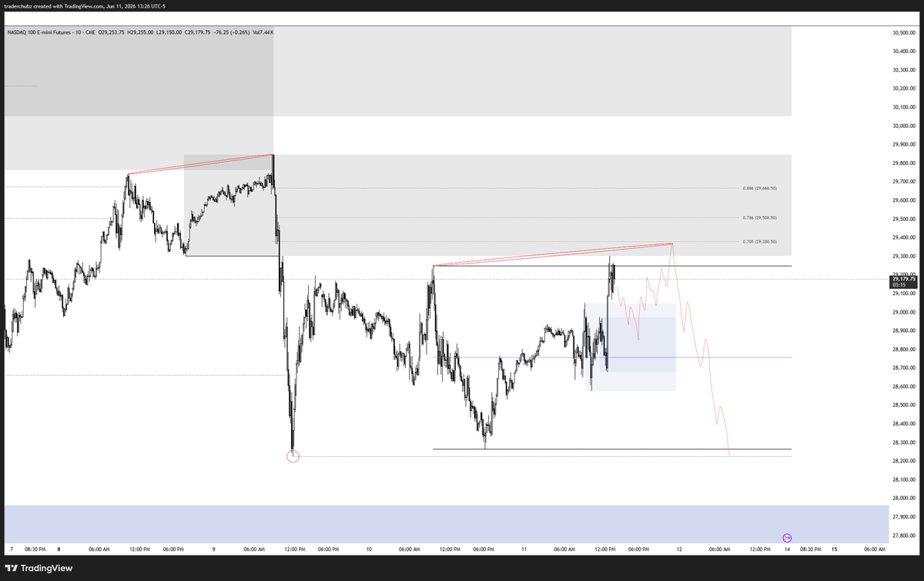Click the volume readout Vol7.44K

pos(263,32)
